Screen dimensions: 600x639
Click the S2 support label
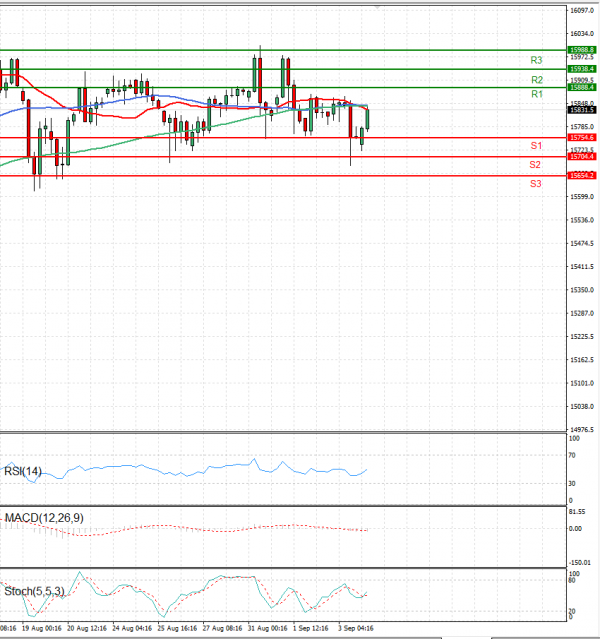tap(535, 165)
